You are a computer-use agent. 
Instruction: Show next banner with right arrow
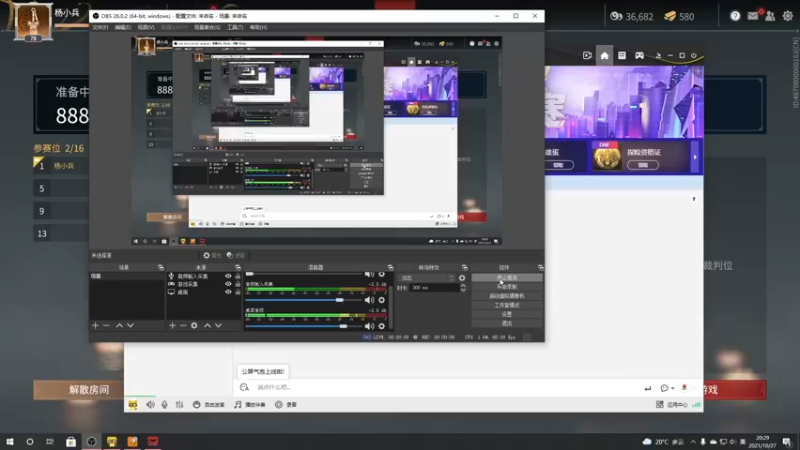click(x=695, y=157)
